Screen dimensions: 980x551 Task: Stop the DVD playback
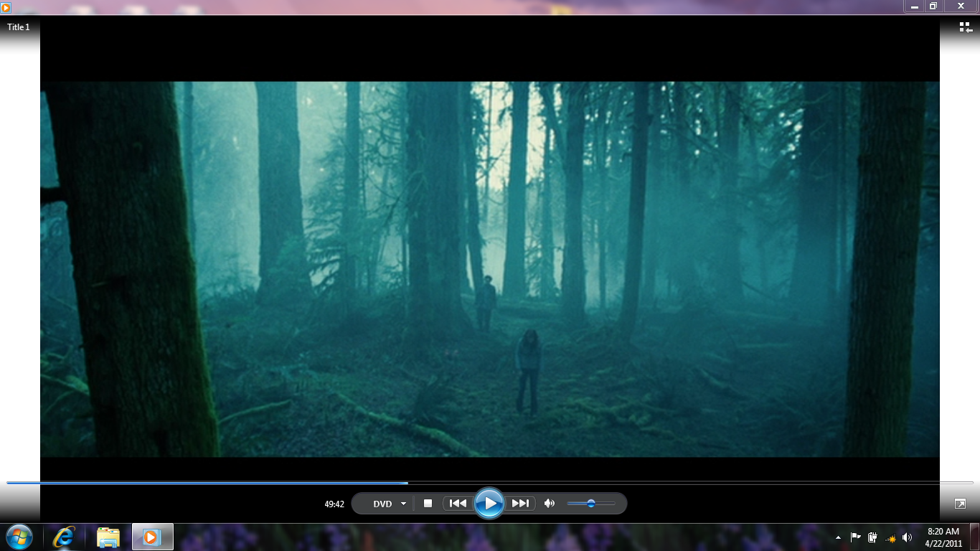click(428, 503)
